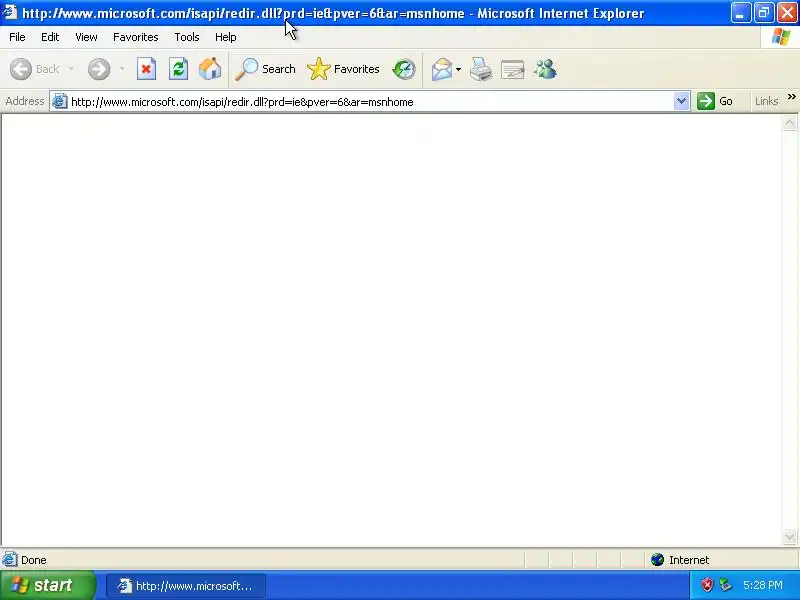The width and height of the screenshot is (800, 600).
Task: Open the History icon in toolbar
Action: [404, 69]
